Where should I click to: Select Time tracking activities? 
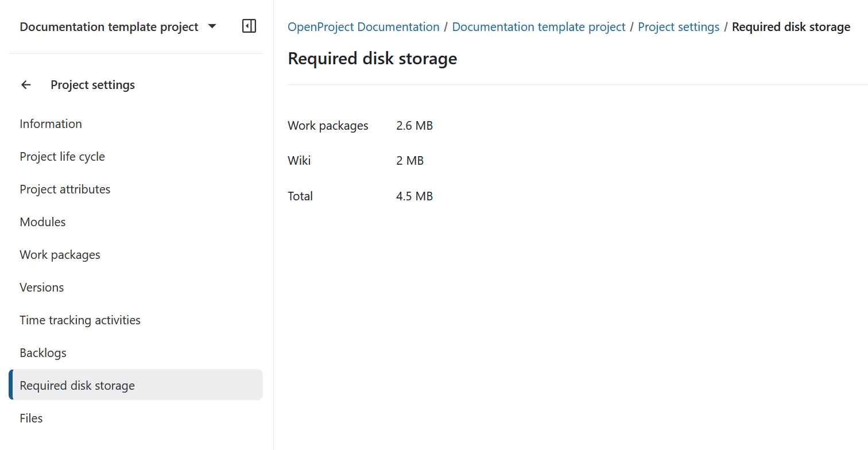point(80,320)
